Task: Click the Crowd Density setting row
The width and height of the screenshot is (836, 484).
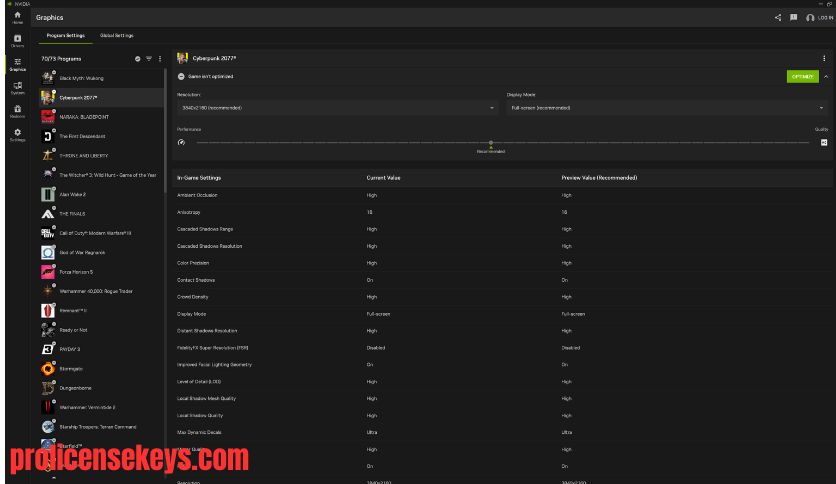Action: [502, 297]
